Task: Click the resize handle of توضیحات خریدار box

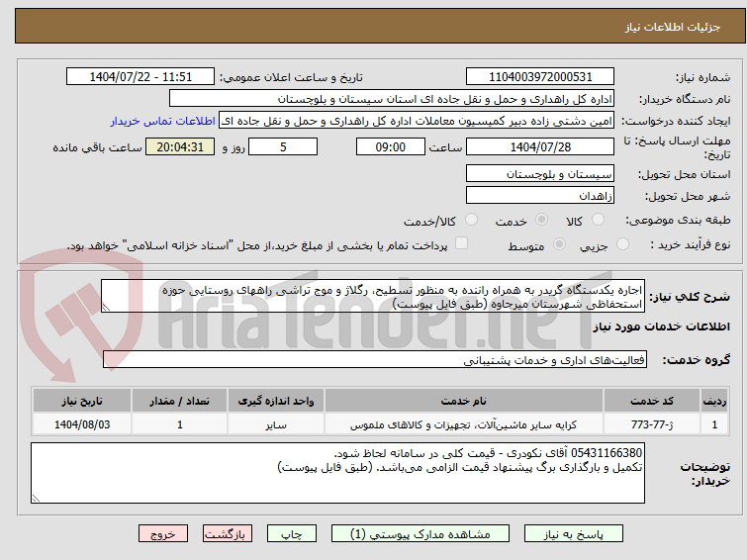Action: [37, 498]
